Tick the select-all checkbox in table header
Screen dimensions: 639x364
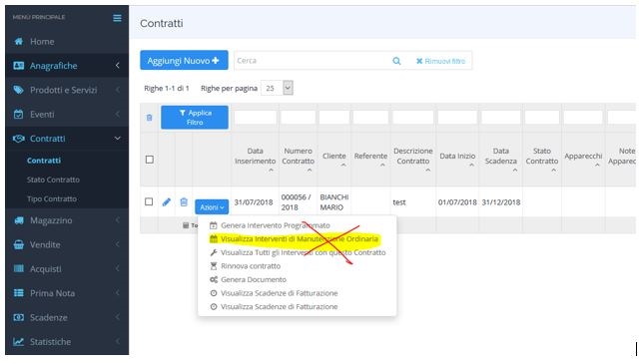point(150,160)
